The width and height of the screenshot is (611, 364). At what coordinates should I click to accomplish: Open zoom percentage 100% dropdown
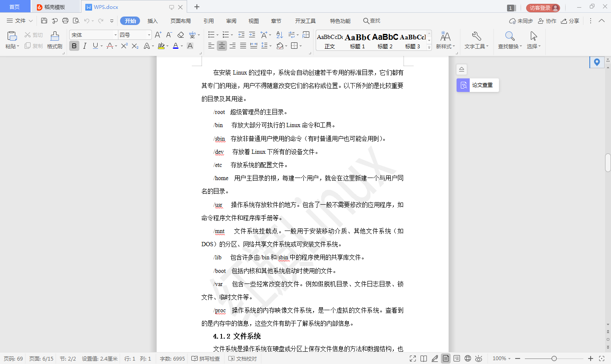click(510, 358)
